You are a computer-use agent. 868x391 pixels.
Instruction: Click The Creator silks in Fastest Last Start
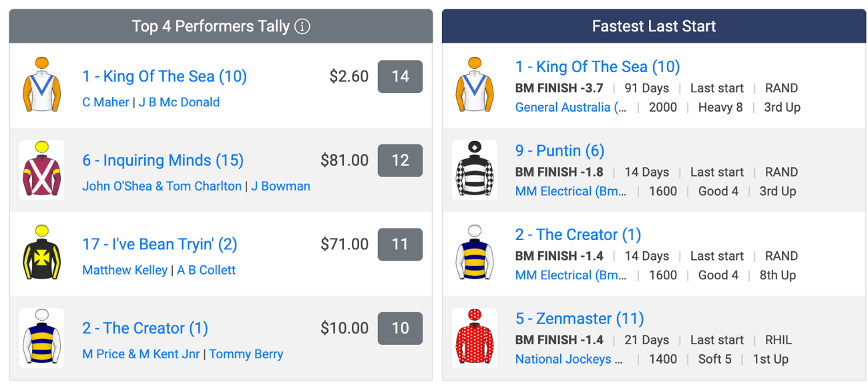coord(475,254)
